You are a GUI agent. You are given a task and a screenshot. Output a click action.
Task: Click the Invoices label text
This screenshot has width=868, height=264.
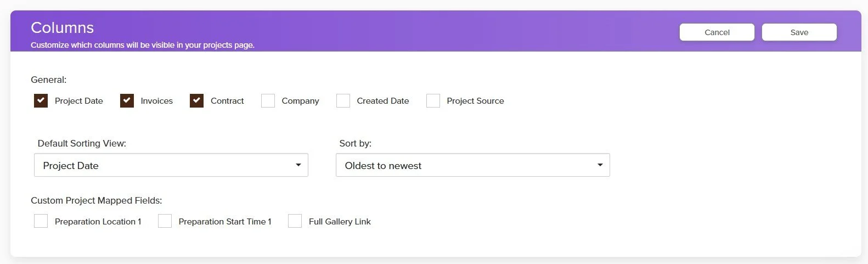coord(156,101)
